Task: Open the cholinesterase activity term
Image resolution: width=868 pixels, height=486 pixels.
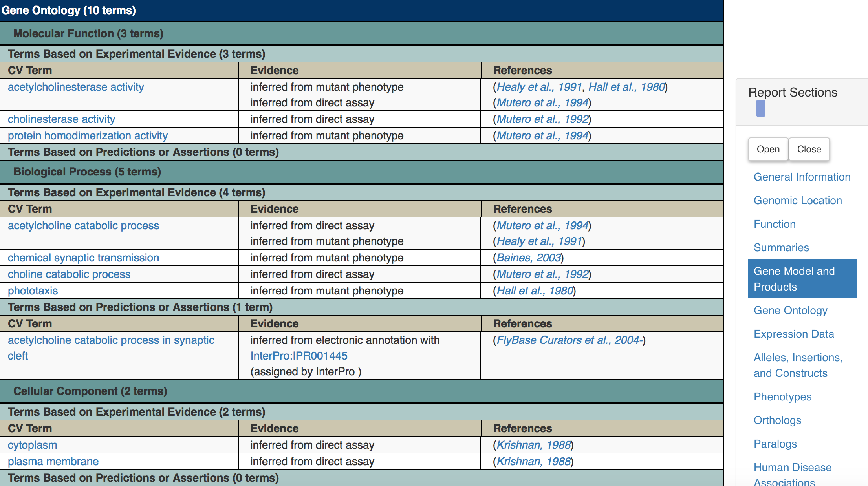Action: (61, 119)
